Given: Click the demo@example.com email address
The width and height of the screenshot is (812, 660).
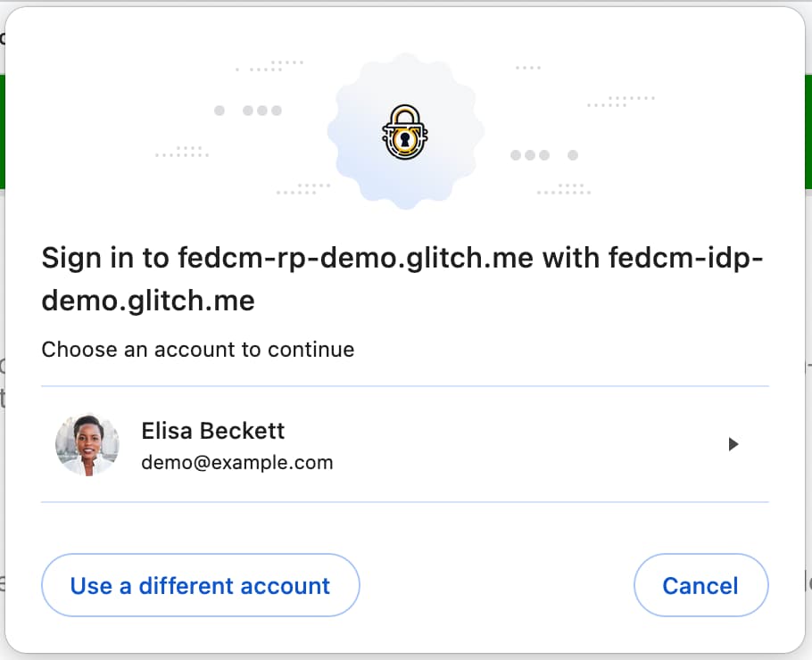Looking at the screenshot, I should click(237, 463).
